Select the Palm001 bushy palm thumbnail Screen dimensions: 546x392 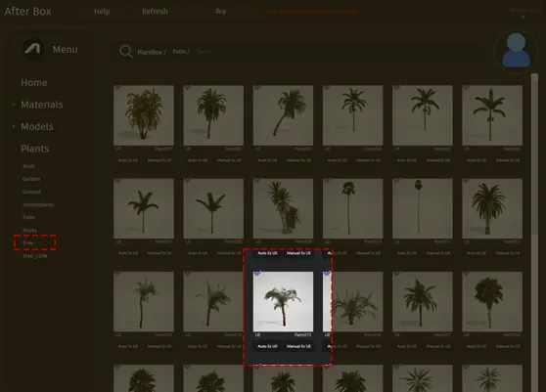(144, 115)
